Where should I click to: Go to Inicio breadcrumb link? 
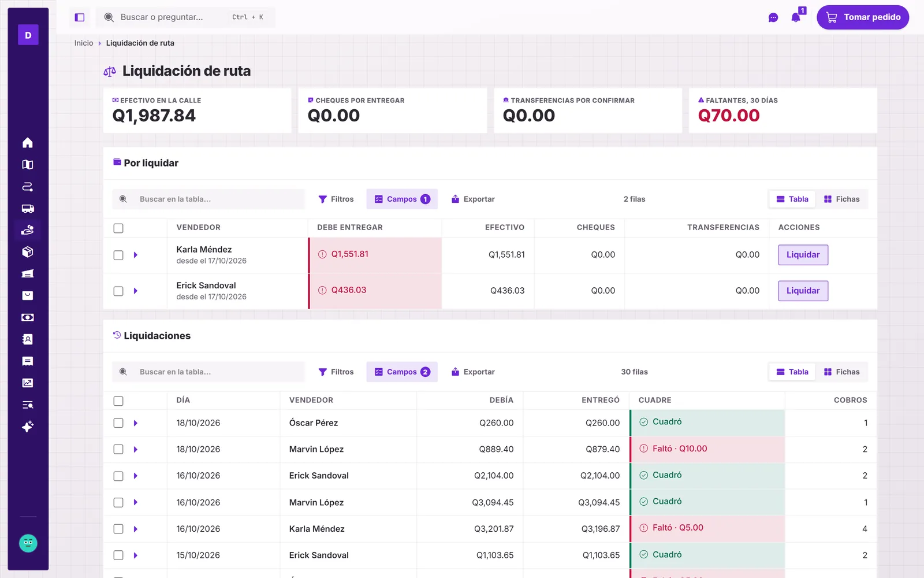(84, 43)
